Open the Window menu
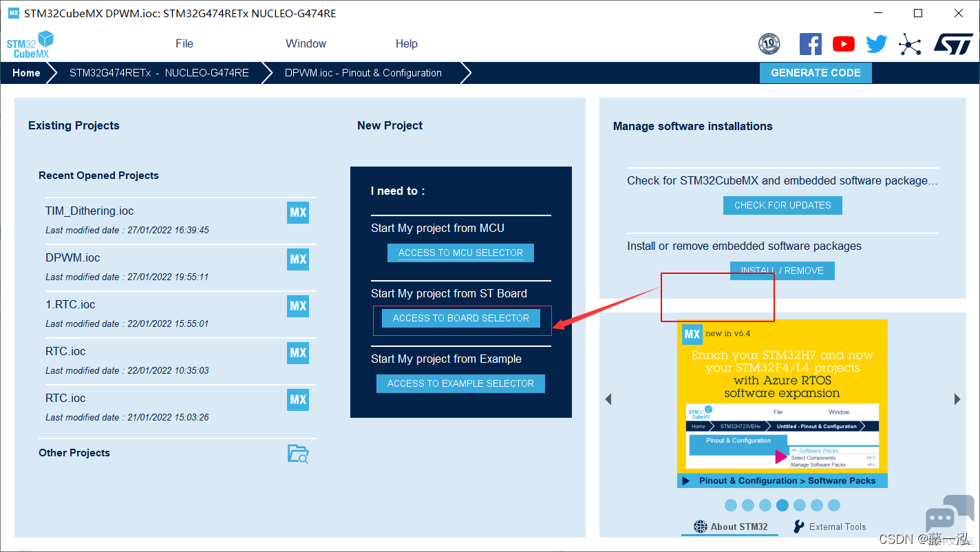 306,43
